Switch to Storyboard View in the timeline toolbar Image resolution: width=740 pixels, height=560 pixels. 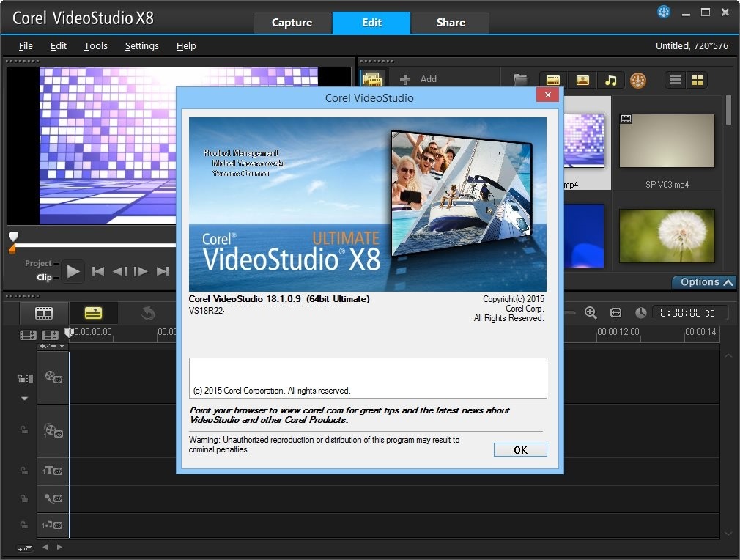[x=44, y=313]
